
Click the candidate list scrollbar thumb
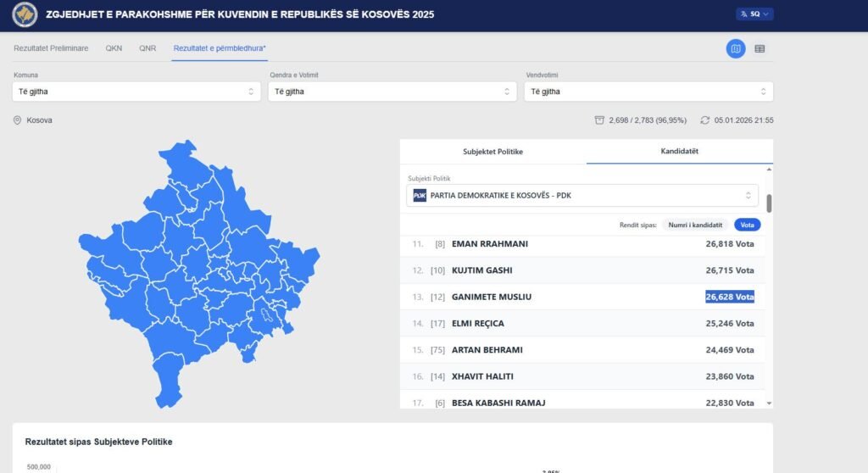(x=769, y=203)
